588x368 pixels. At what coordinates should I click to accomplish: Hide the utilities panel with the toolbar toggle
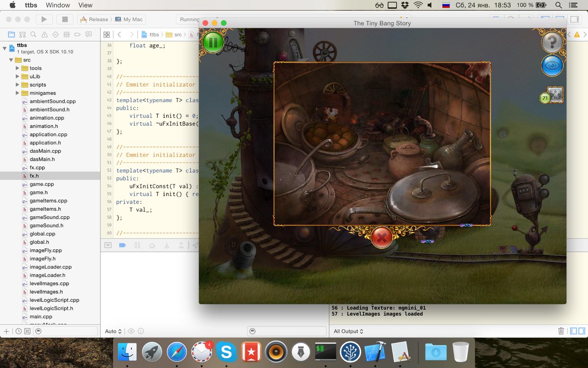[x=574, y=19]
